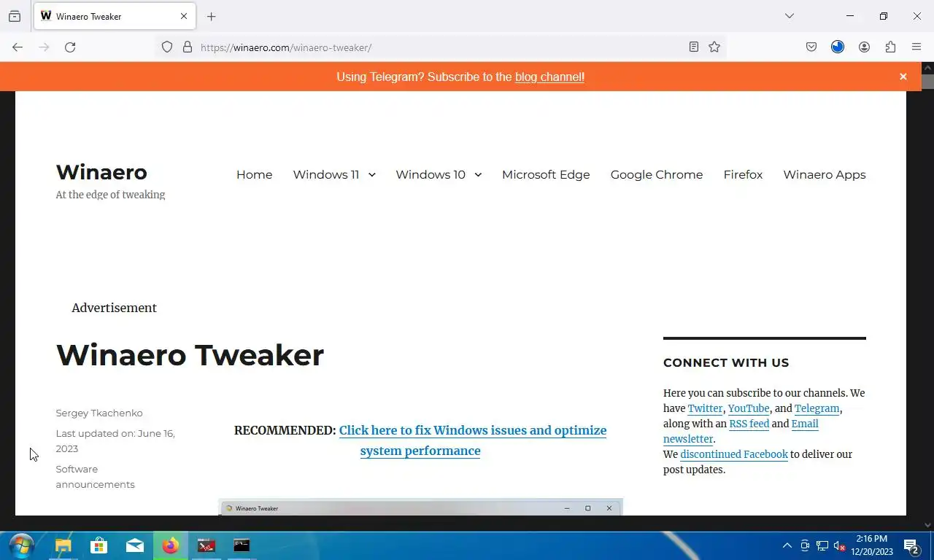This screenshot has height=560, width=934.
Task: Visit the Telegram sidebar link
Action: click(x=817, y=408)
